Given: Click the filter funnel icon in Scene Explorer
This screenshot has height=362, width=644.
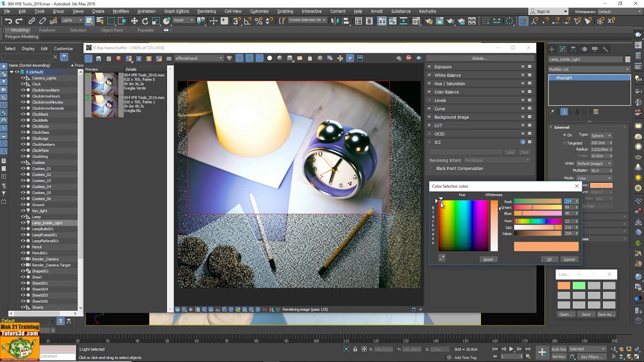Looking at the screenshot, I should click(64, 57).
